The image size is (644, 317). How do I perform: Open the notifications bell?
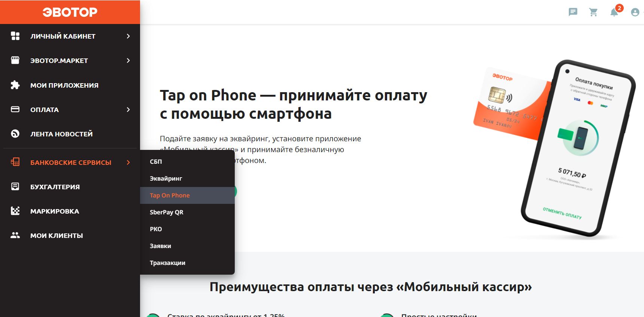[x=614, y=12]
